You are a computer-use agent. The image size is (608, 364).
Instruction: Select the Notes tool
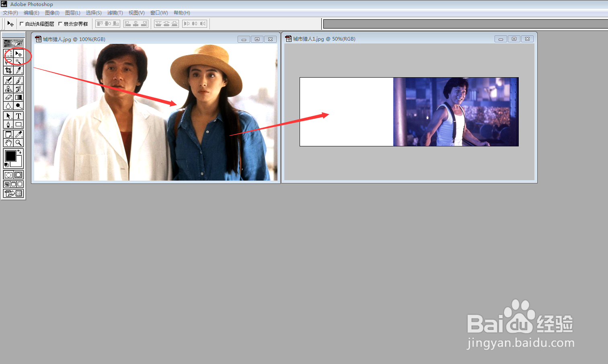(x=8, y=134)
